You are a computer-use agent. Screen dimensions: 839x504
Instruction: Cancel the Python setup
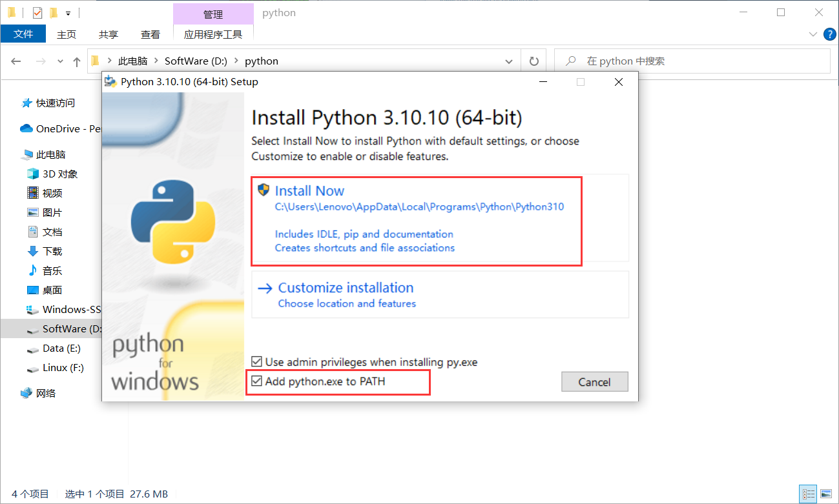coord(594,382)
